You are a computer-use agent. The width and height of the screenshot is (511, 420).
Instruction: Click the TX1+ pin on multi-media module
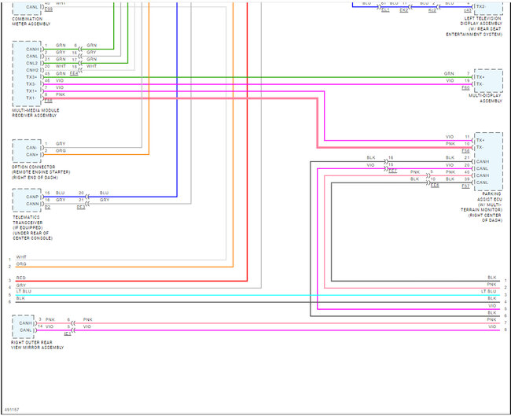click(32, 91)
